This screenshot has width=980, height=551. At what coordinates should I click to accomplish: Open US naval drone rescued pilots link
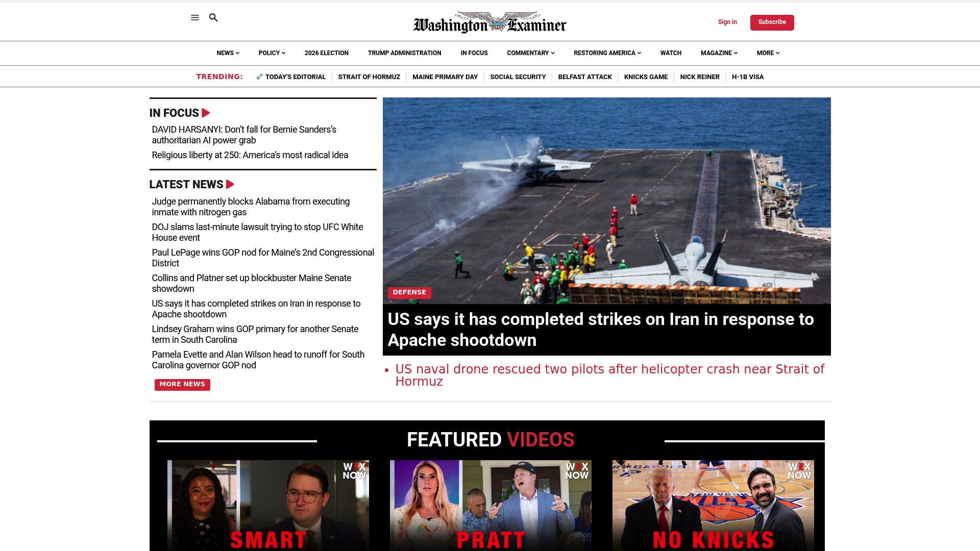(x=610, y=375)
